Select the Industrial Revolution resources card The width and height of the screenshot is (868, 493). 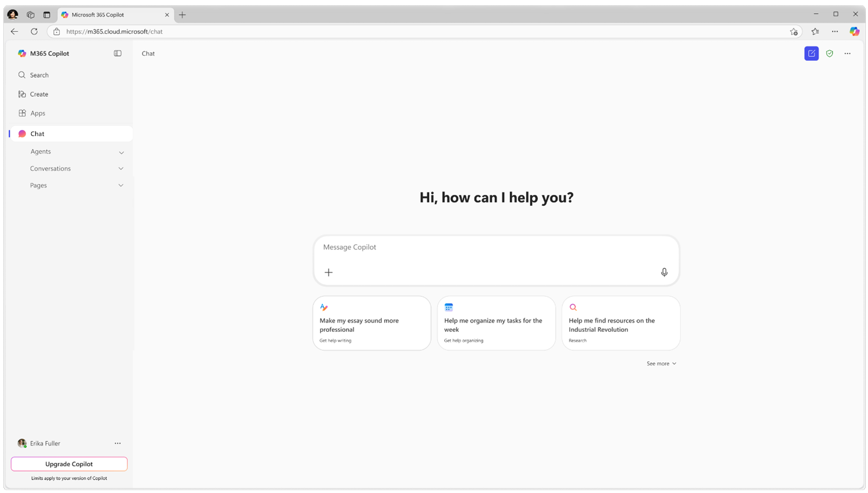(x=621, y=323)
